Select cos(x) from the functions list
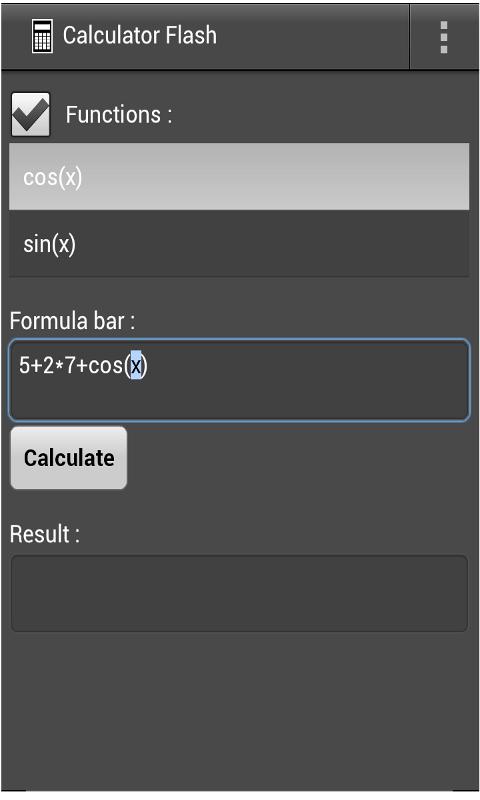Image resolution: width=480 pixels, height=800 pixels. 239,177
